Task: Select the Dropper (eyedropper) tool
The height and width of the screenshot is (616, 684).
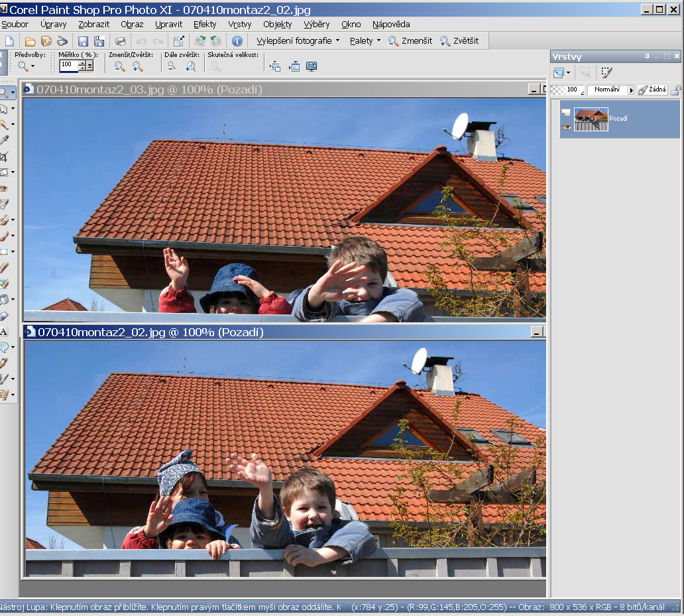Action: 4,140
